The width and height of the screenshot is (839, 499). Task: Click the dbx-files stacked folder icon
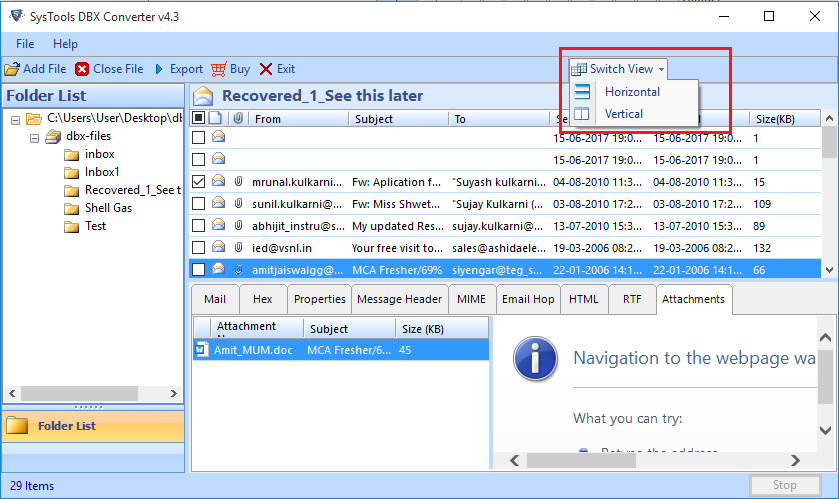click(x=53, y=137)
